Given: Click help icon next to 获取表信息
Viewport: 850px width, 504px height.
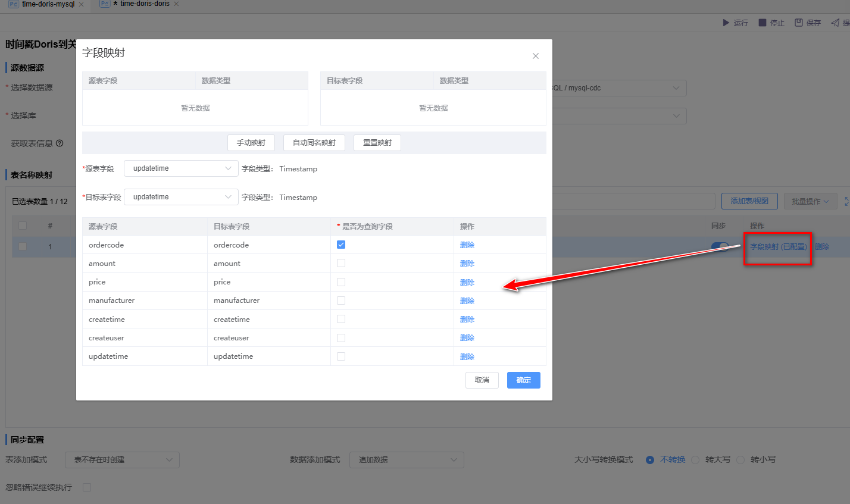Looking at the screenshot, I should coord(60,143).
